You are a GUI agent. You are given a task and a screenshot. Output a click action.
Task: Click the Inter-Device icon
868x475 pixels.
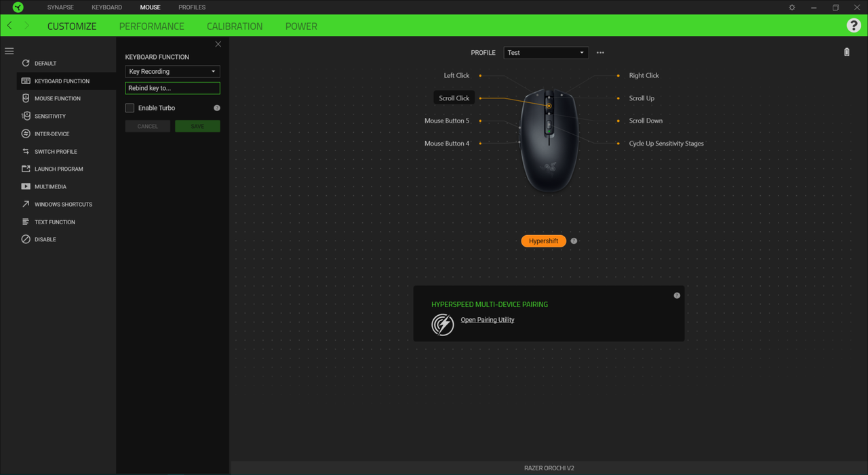tap(26, 133)
